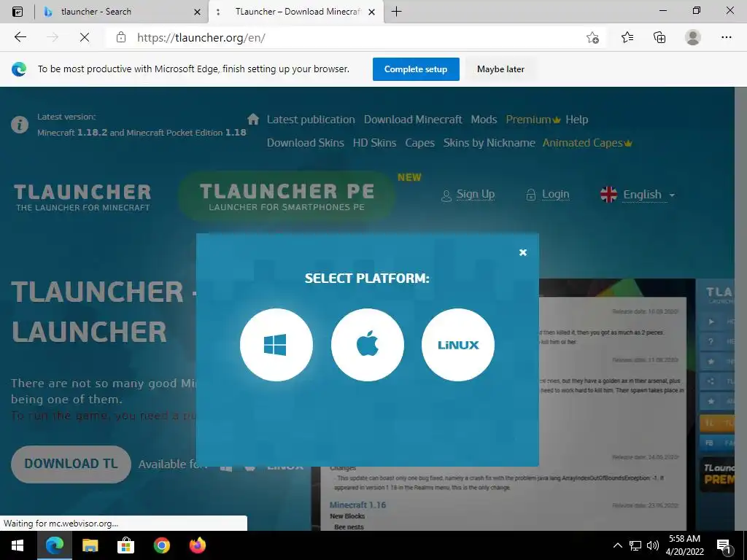The width and height of the screenshot is (747, 560).
Task: Choose the Apple macOS platform icon
Action: 368,345
